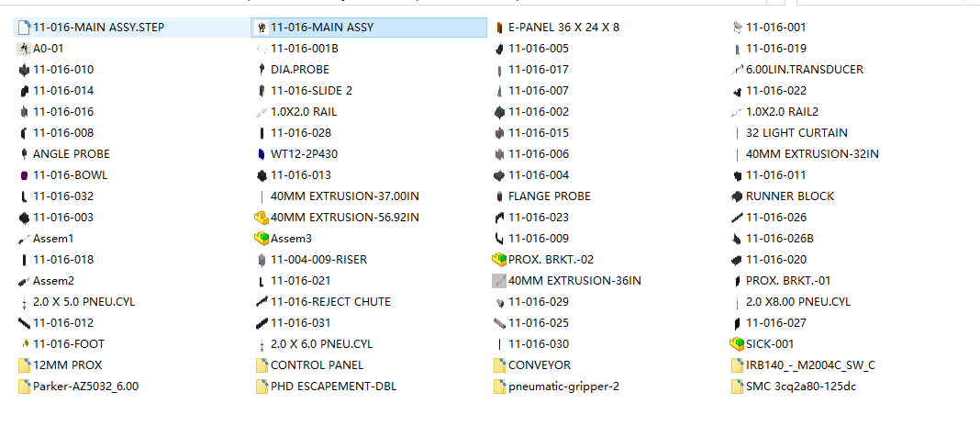Select the 11-016-022 file name
This screenshot has width=980, height=437.
pyautogui.click(x=776, y=91)
